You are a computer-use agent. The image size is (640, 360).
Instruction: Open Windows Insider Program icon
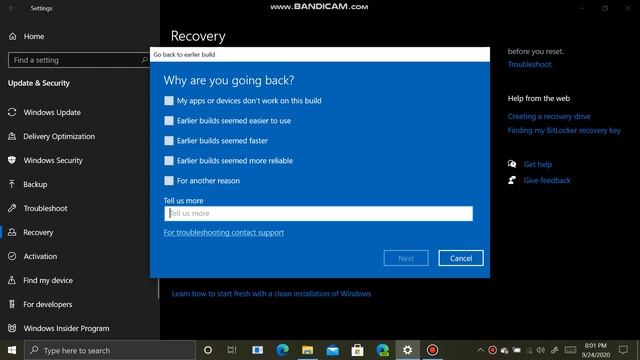(12, 328)
